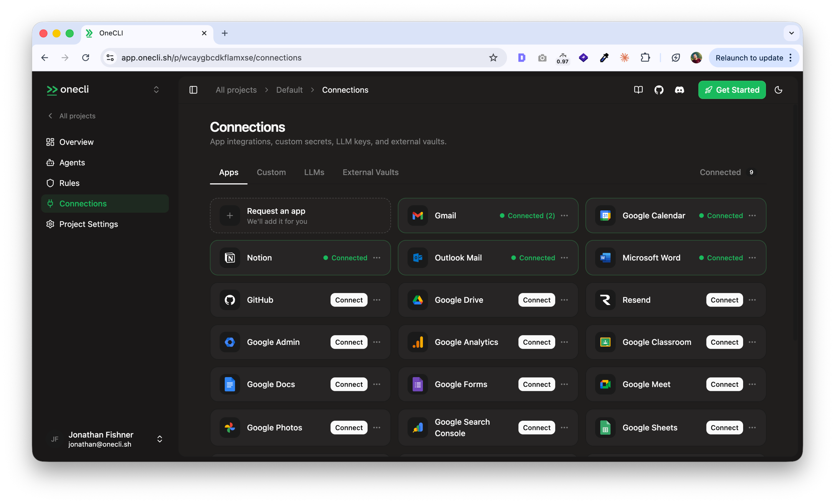
Task: Open Resend more options menu
Action: click(x=752, y=300)
